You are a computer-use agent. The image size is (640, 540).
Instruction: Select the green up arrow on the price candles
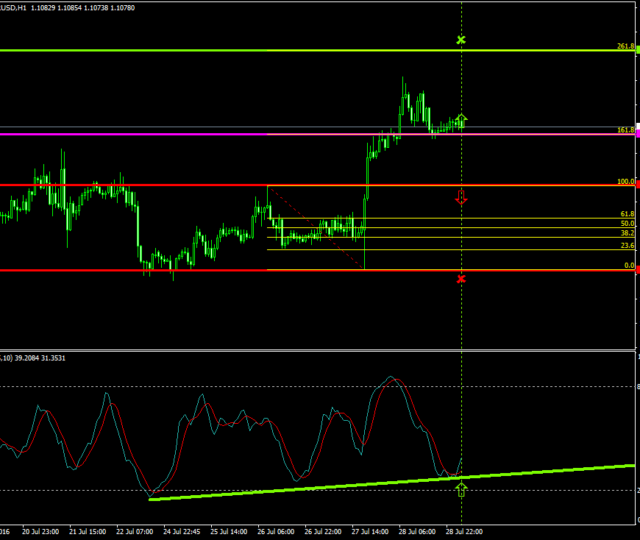pyautogui.click(x=461, y=121)
